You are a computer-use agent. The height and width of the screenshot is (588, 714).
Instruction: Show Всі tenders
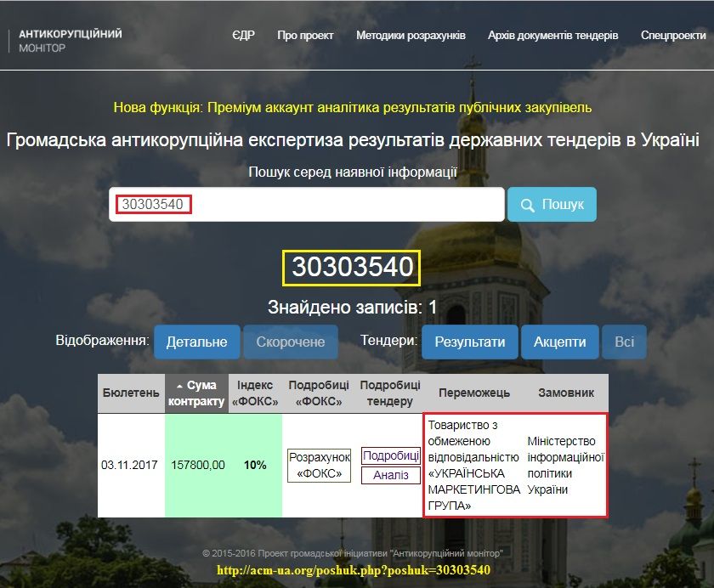pos(625,342)
